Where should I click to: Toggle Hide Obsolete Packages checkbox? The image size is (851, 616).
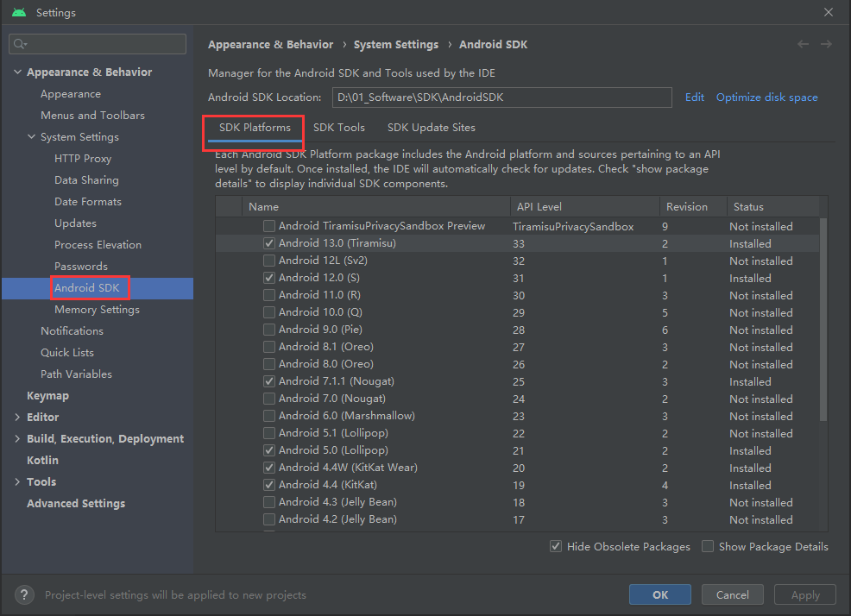pyautogui.click(x=556, y=546)
